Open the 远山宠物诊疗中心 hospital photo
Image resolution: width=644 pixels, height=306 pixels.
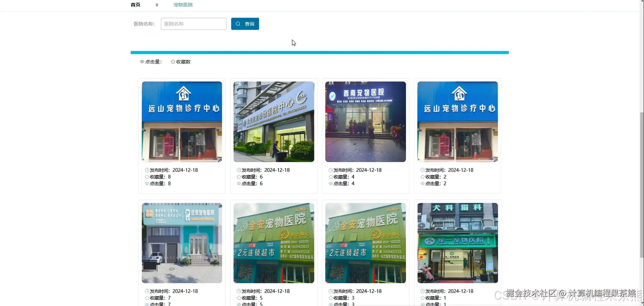pos(181,122)
